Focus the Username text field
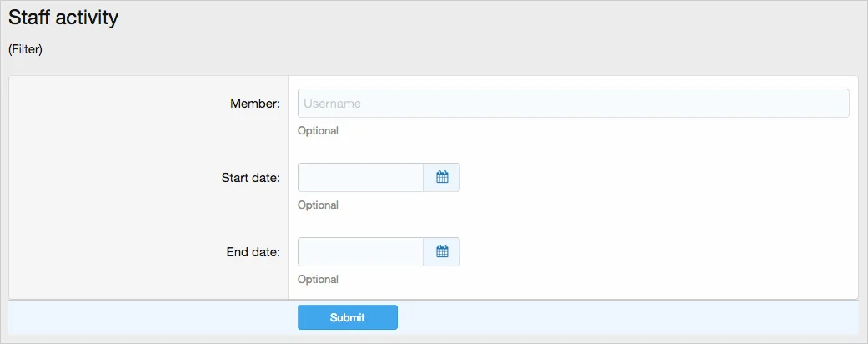The width and height of the screenshot is (868, 344). point(573,104)
